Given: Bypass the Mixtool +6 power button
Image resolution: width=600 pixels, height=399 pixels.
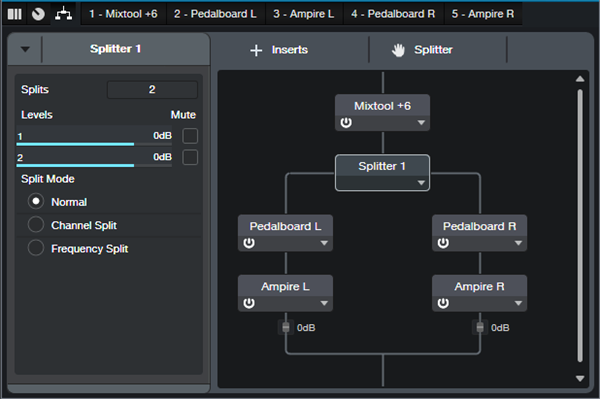Looking at the screenshot, I should pos(346,123).
